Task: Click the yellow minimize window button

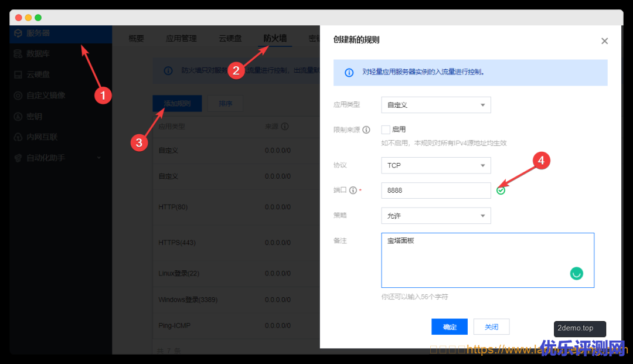Action: tap(28, 18)
